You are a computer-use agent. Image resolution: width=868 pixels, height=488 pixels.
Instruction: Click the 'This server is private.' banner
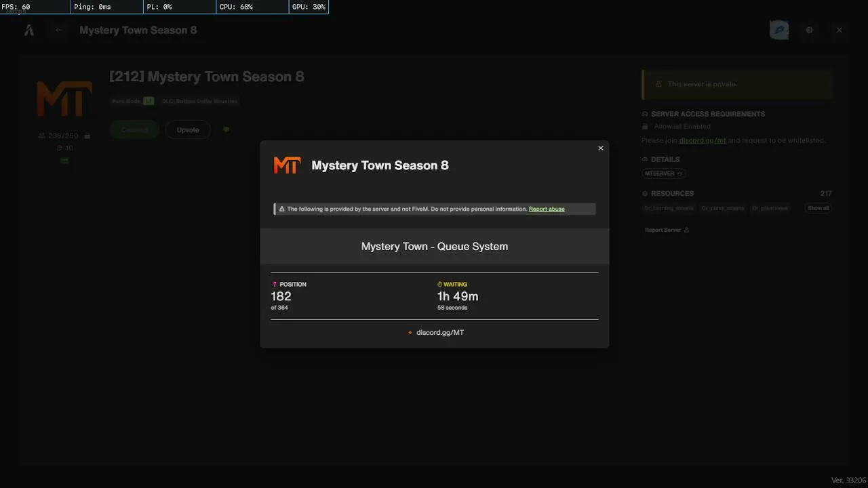click(x=737, y=85)
